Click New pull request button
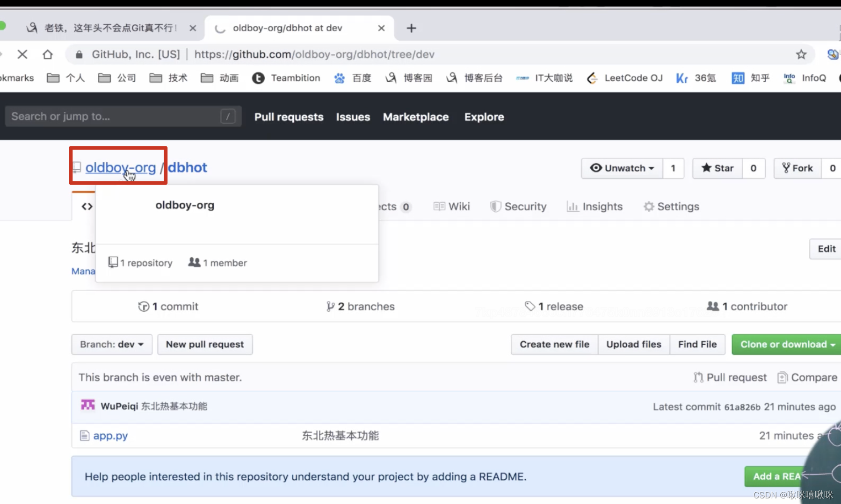Viewport: 841px width, 504px height. pos(205,345)
